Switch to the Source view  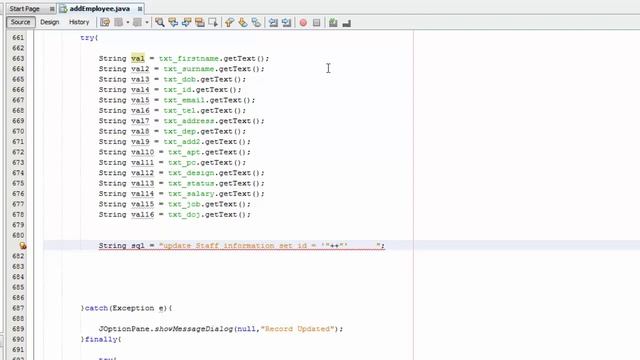point(20,22)
